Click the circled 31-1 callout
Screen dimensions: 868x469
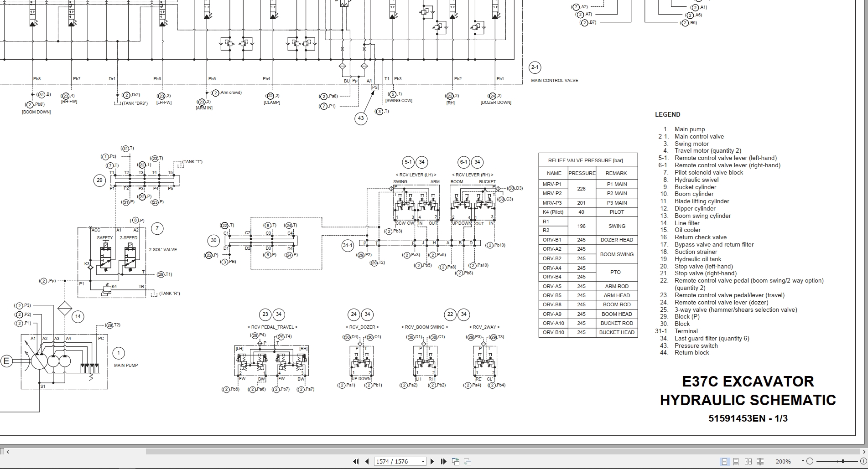[x=348, y=245]
